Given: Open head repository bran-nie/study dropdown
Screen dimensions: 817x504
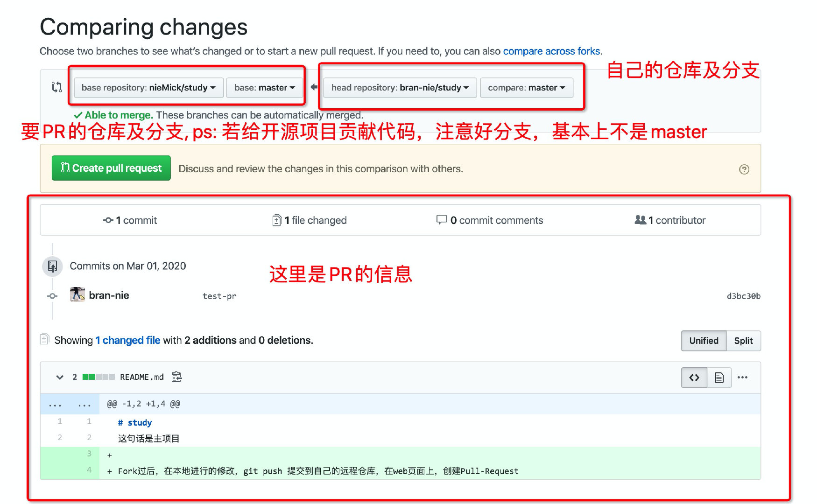Looking at the screenshot, I should [x=400, y=88].
